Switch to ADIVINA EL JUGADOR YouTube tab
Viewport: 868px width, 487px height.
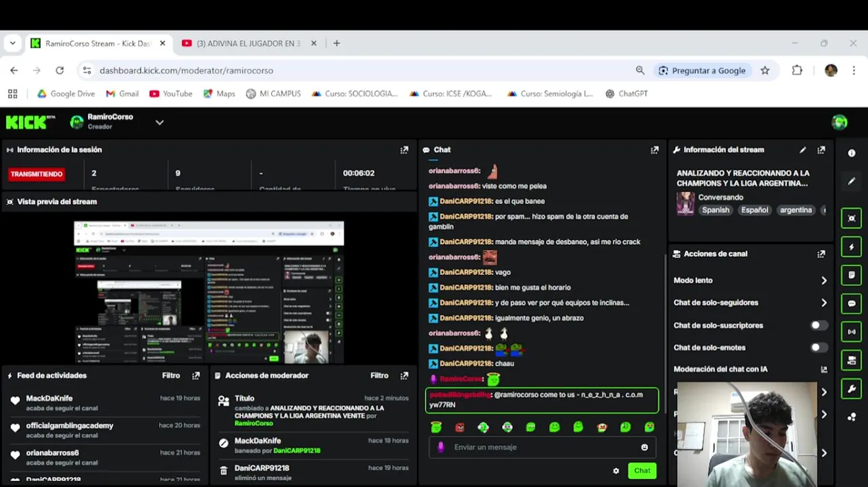tap(249, 43)
